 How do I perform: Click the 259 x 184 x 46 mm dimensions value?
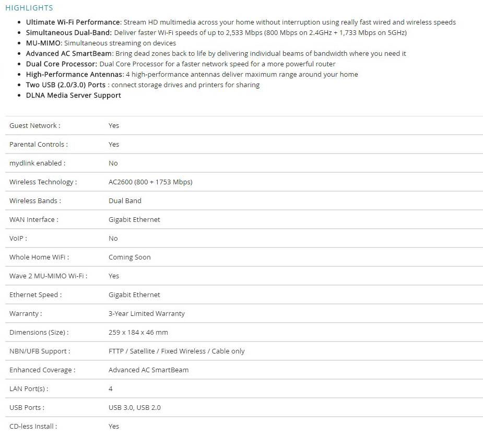pyautogui.click(x=138, y=332)
